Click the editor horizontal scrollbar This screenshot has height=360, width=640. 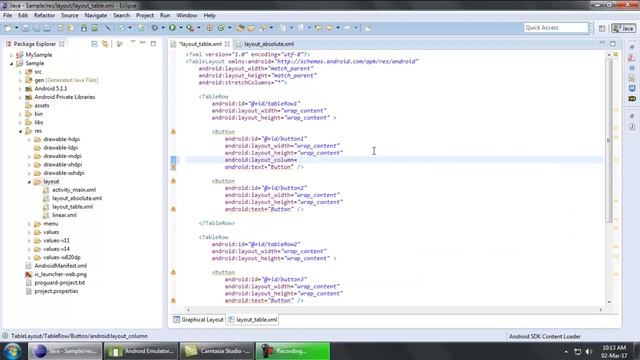[x=394, y=310]
